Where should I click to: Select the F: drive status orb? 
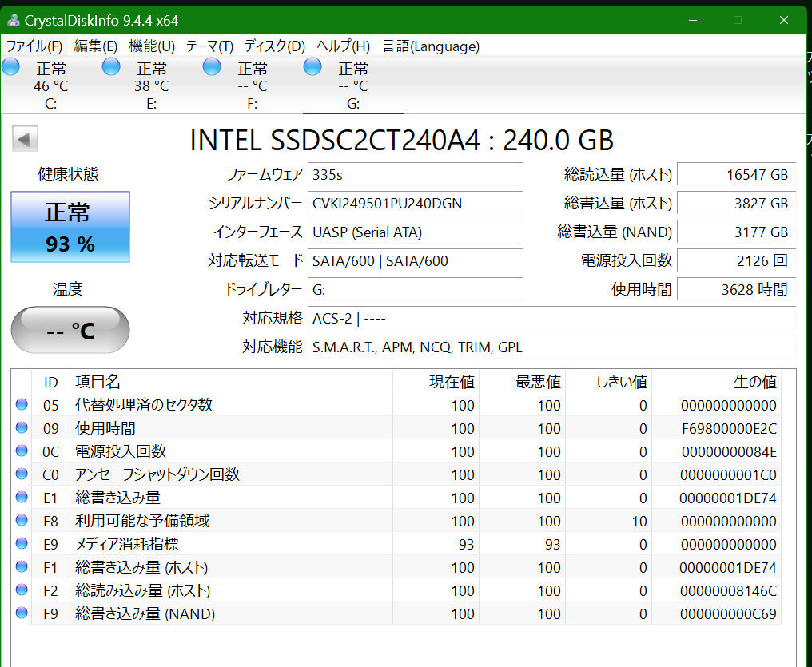point(212,67)
